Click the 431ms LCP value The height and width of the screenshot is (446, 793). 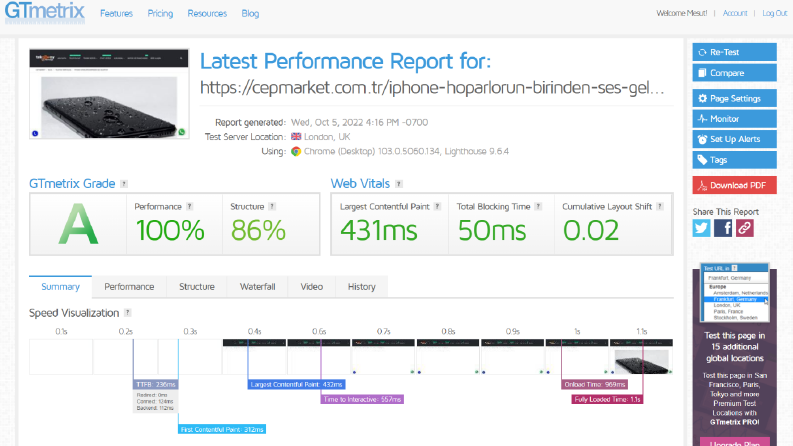tap(379, 231)
